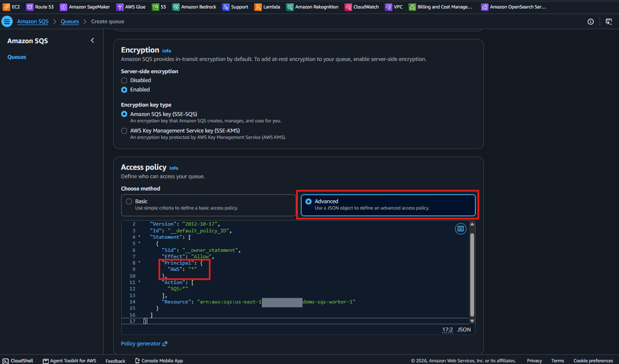
Task: Open AWS Glue shortcut icon
Action: pyautogui.click(x=120, y=7)
